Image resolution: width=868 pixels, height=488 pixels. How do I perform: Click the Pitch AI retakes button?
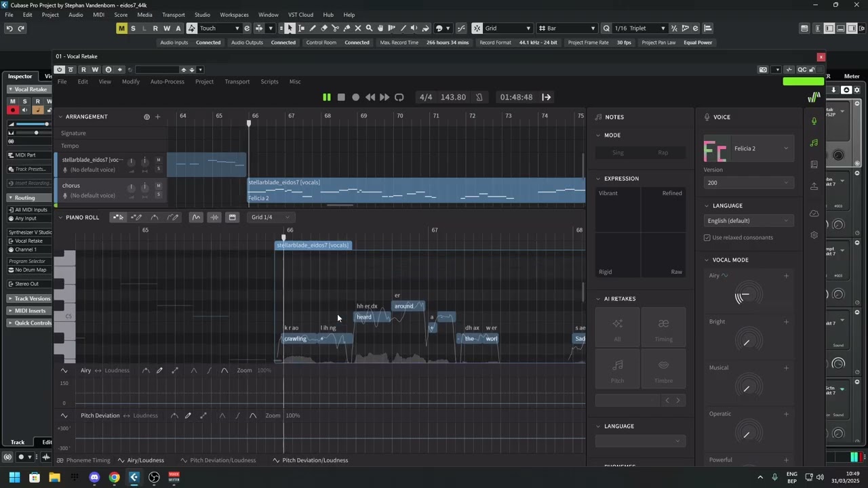617,371
